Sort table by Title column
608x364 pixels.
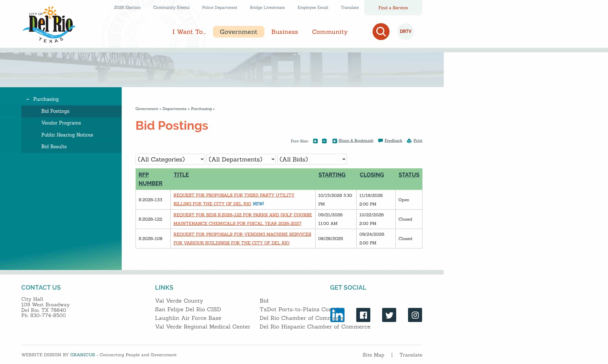click(181, 174)
